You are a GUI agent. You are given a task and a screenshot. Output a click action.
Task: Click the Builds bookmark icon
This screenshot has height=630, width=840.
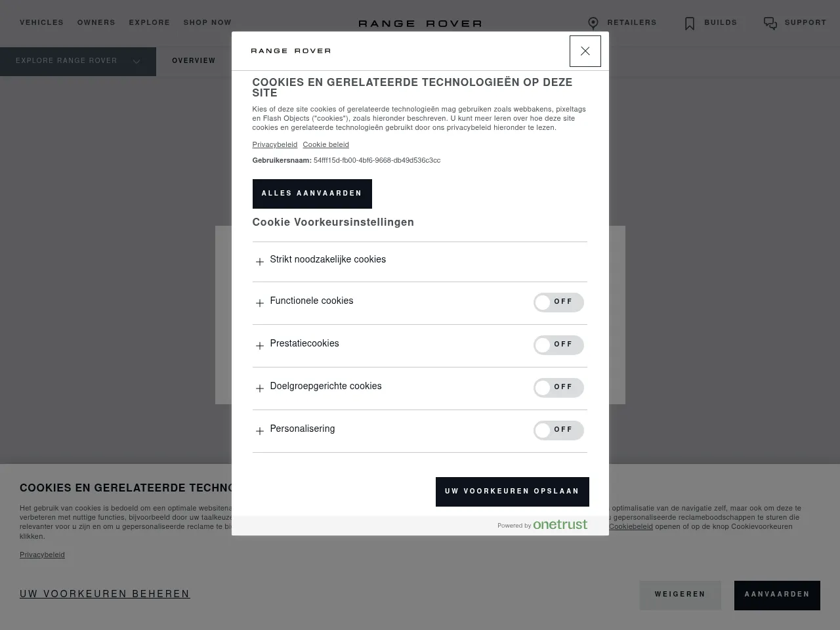click(x=690, y=24)
